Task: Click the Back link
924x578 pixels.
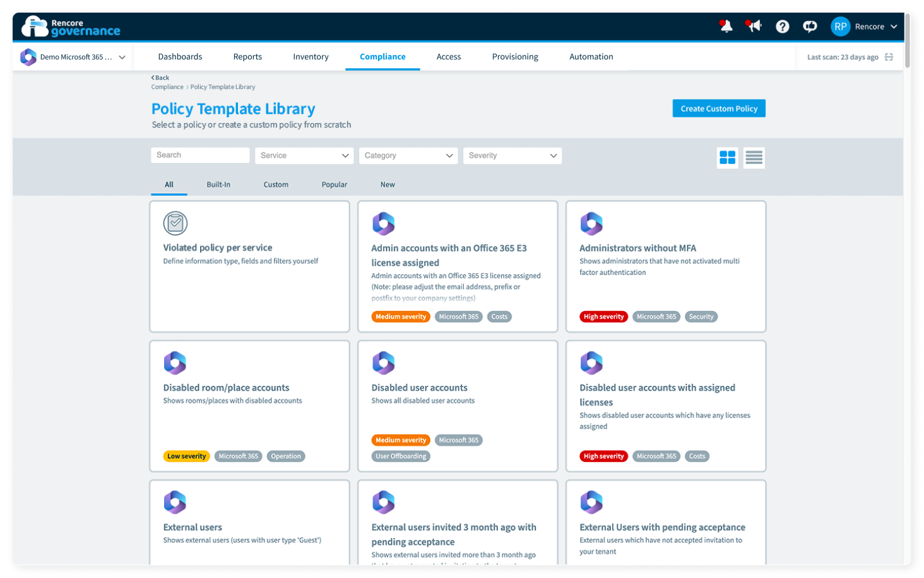Action: 160,78
